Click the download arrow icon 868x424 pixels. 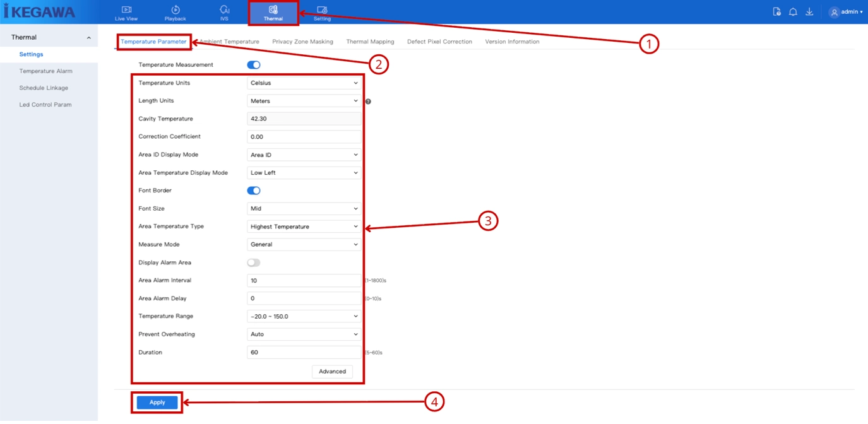pyautogui.click(x=809, y=12)
